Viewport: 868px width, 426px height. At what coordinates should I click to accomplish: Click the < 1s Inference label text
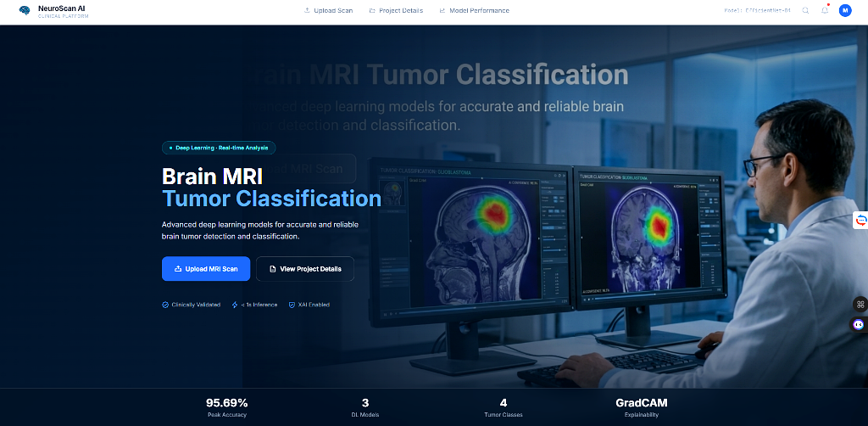point(259,305)
